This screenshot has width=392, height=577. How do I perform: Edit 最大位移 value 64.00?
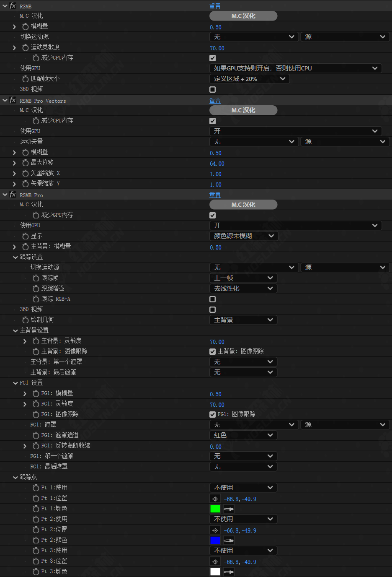tap(217, 164)
